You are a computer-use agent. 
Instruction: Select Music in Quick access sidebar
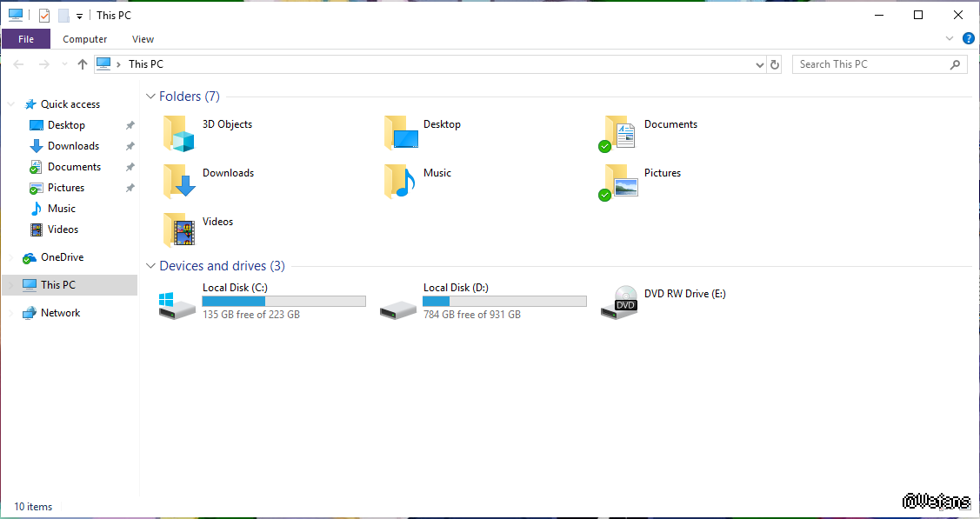(61, 209)
